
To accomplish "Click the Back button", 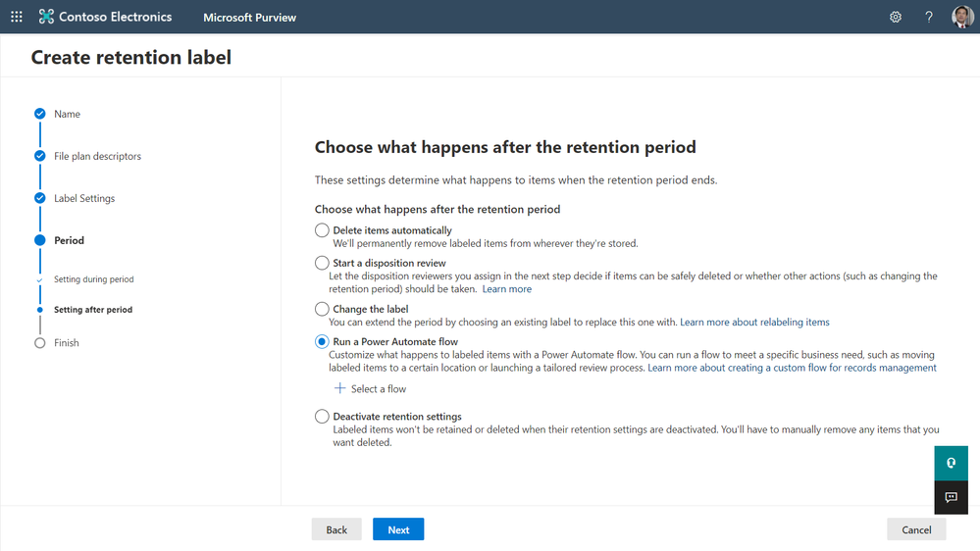I will [336, 529].
